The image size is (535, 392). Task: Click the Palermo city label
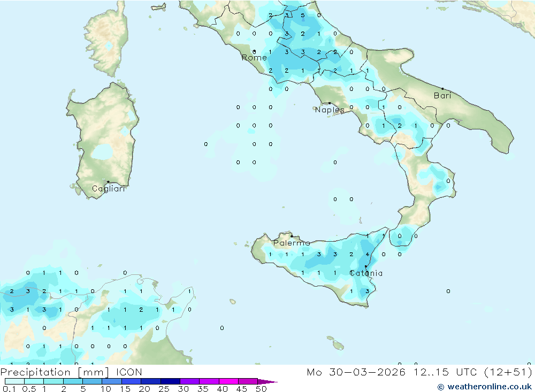(292, 243)
